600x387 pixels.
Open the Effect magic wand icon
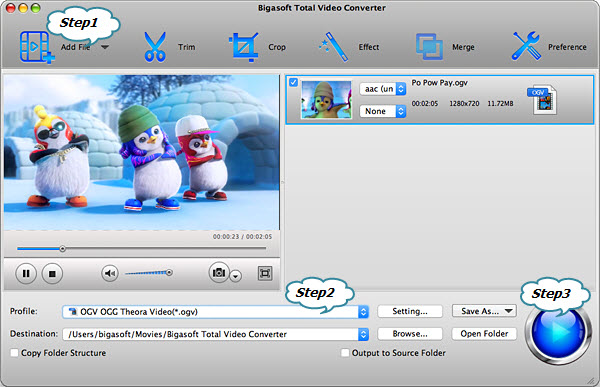333,47
